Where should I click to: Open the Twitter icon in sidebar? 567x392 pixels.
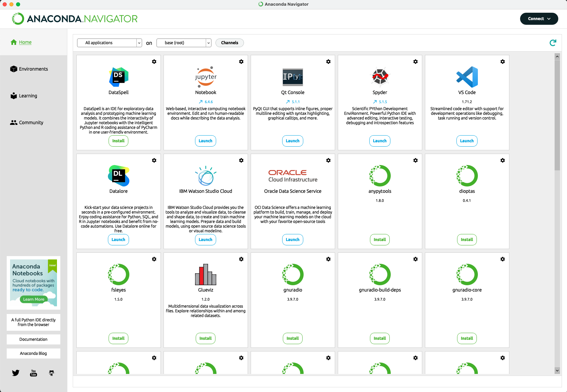coord(16,373)
